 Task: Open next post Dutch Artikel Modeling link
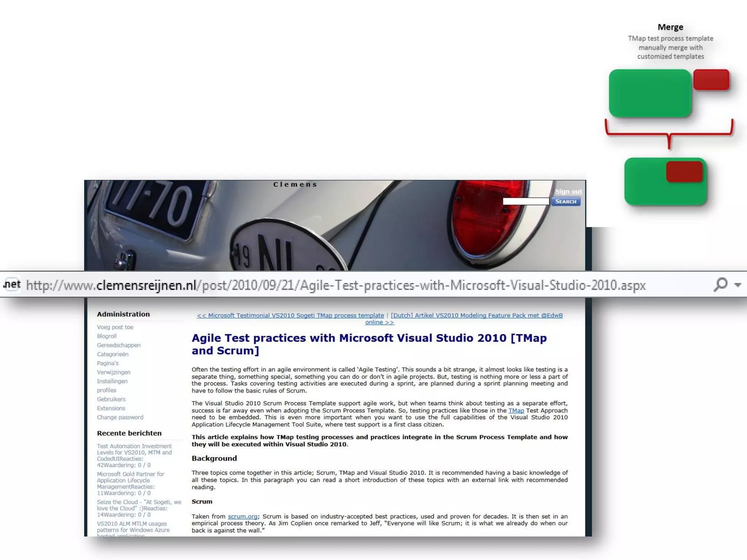tap(476, 315)
